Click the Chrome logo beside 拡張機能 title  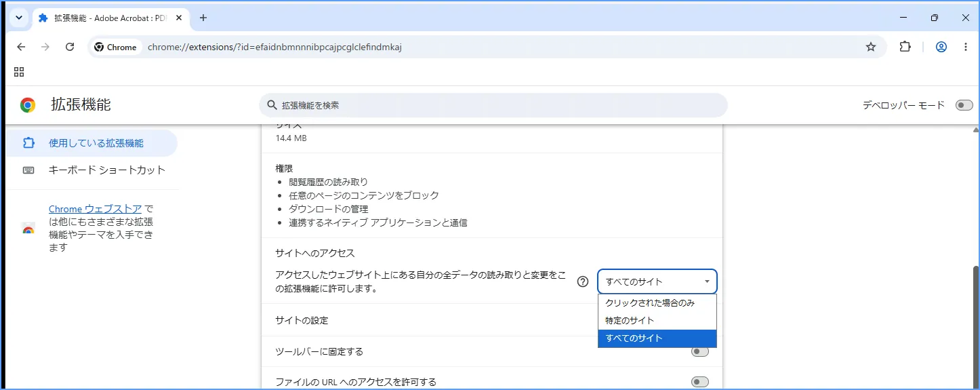(x=28, y=105)
